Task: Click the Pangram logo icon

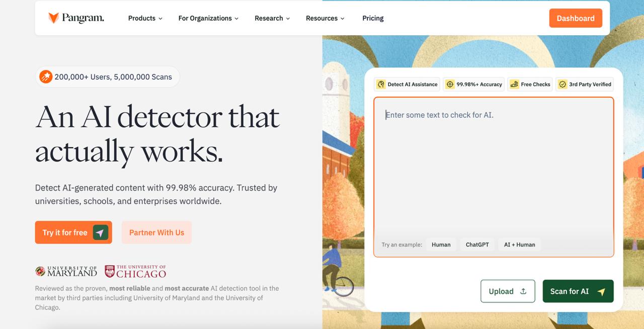Action: click(53, 17)
